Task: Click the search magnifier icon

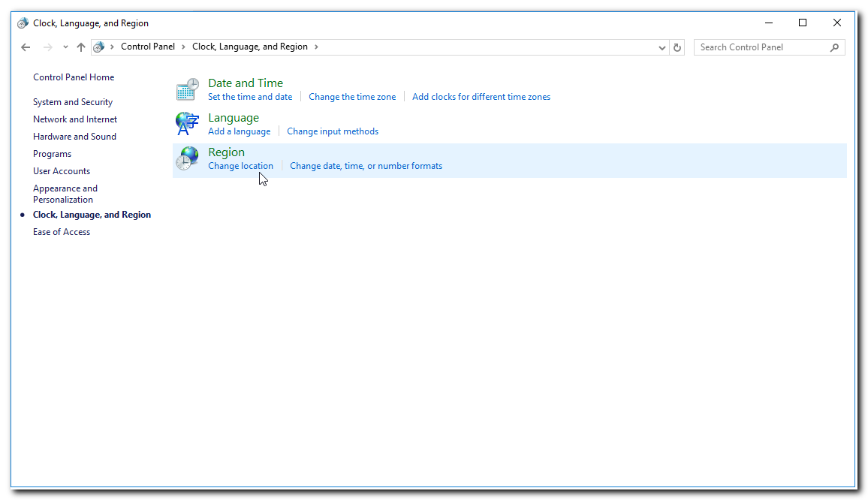Action: [834, 47]
